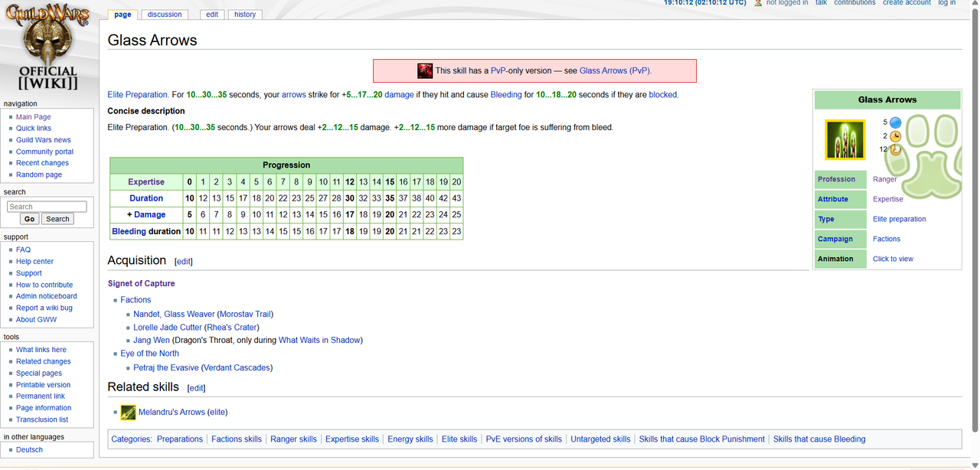Open the contributions link
The width and height of the screenshot is (980, 470).
coord(854,3)
